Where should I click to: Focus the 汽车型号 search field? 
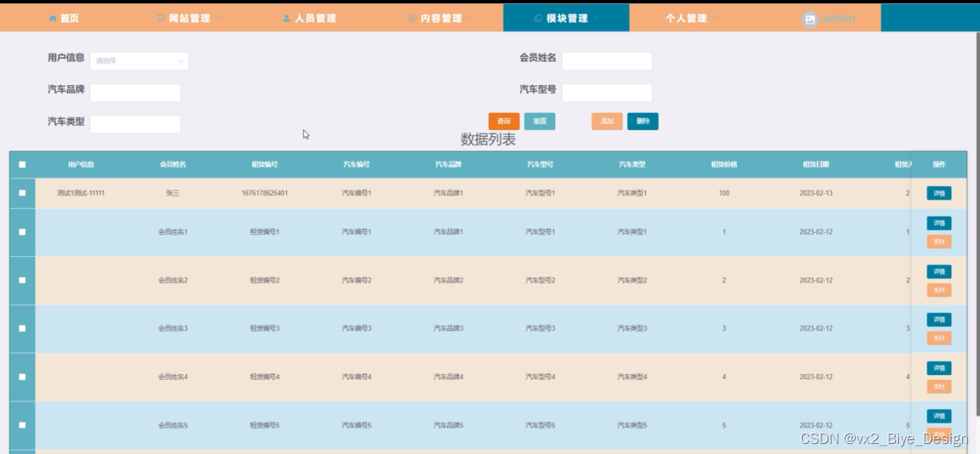(x=607, y=93)
